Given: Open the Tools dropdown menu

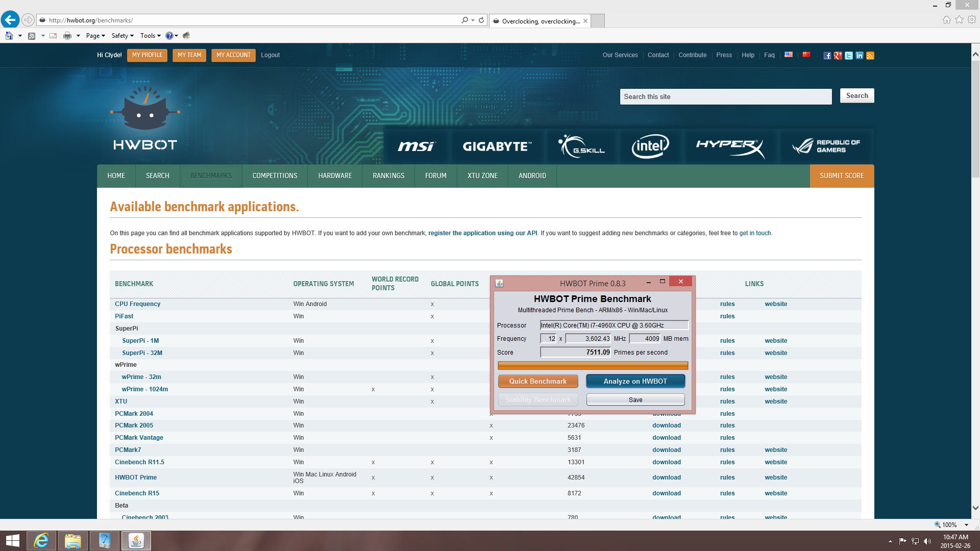Looking at the screenshot, I should (x=151, y=36).
